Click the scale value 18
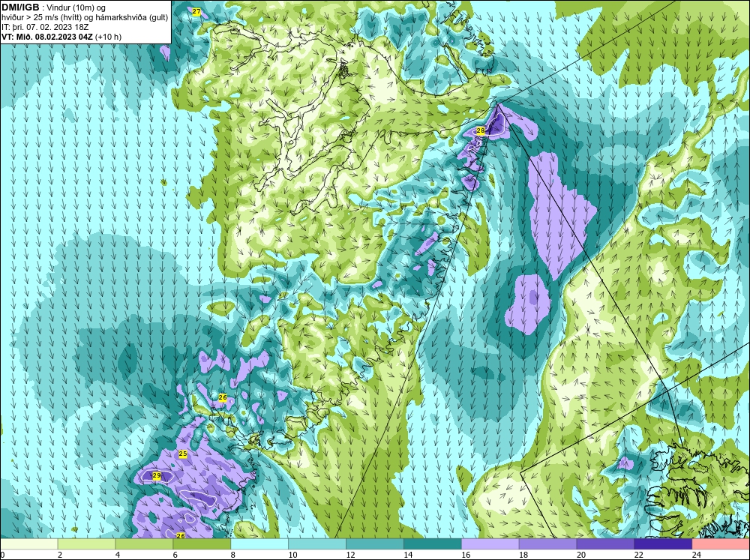The width and height of the screenshot is (750, 560). click(x=523, y=555)
